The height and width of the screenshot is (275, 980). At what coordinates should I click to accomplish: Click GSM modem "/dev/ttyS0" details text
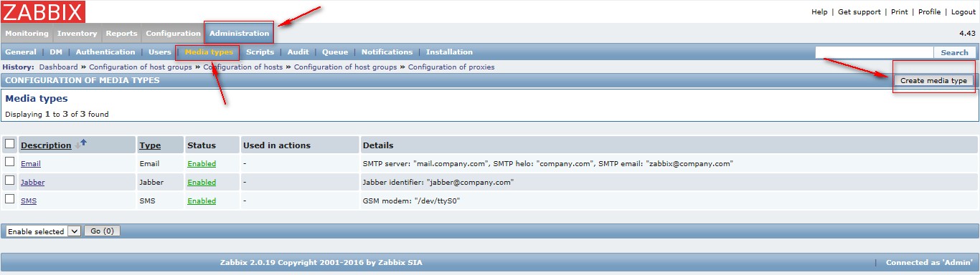click(x=411, y=201)
